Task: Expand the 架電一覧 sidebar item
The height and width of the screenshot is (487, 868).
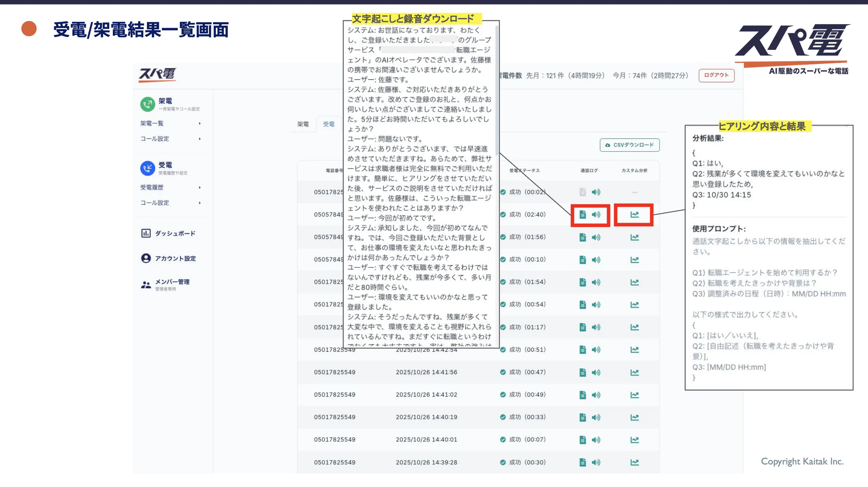Action: tap(151, 123)
